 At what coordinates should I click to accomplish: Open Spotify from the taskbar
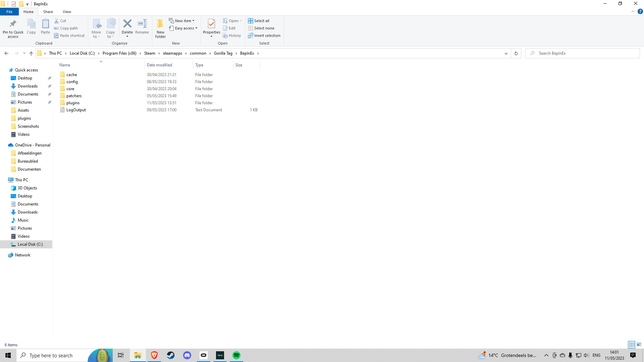pos(236,355)
